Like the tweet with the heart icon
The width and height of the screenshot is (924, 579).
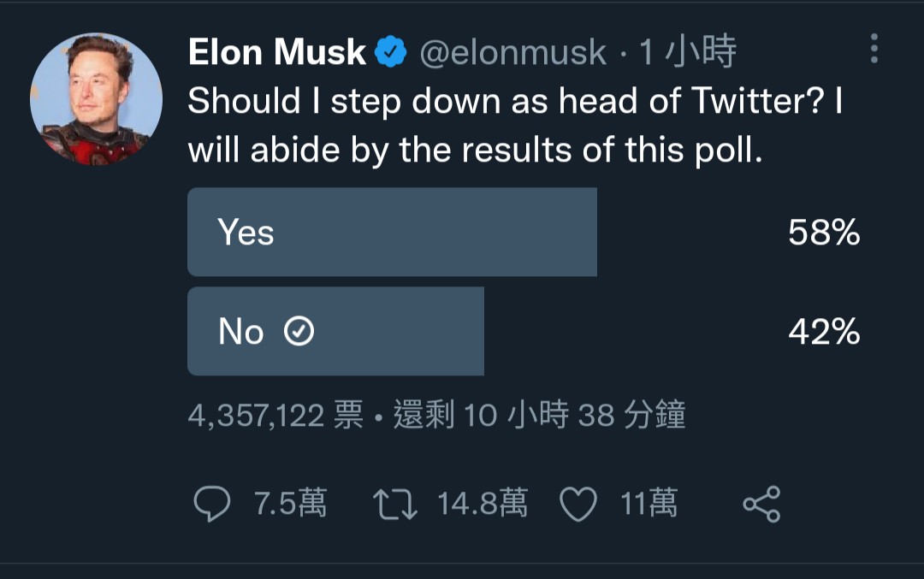coord(577,505)
